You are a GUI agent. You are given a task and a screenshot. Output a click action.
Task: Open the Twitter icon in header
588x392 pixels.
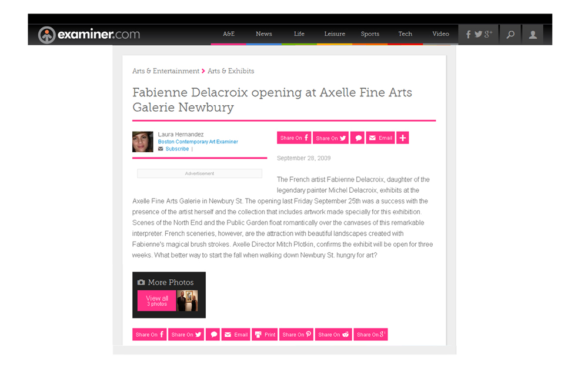click(478, 35)
